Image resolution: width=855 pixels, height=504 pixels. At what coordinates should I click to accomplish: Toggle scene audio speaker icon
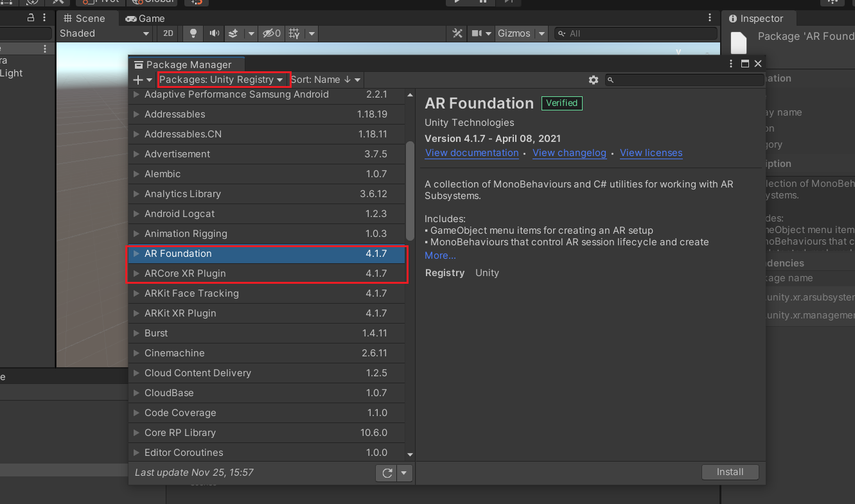pos(214,33)
